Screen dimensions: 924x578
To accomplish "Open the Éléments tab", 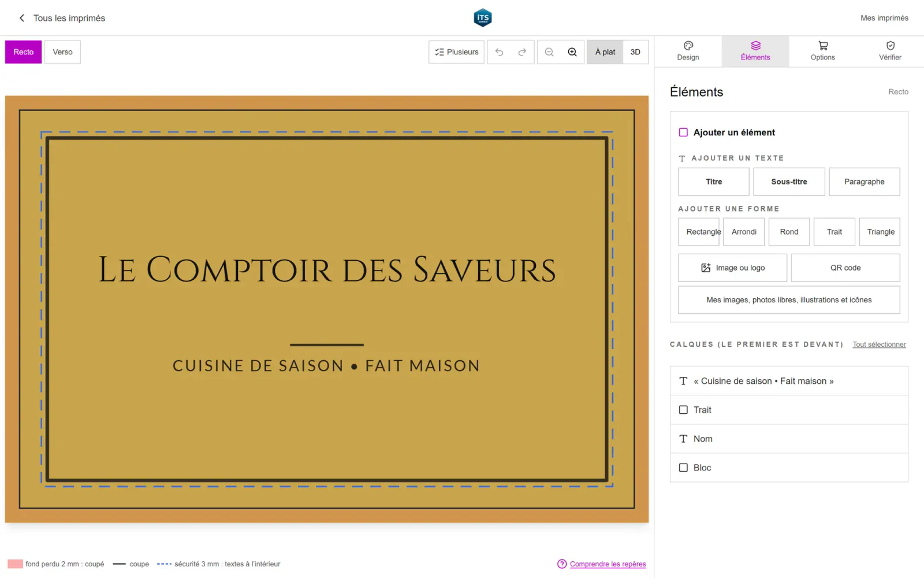I will pos(755,51).
